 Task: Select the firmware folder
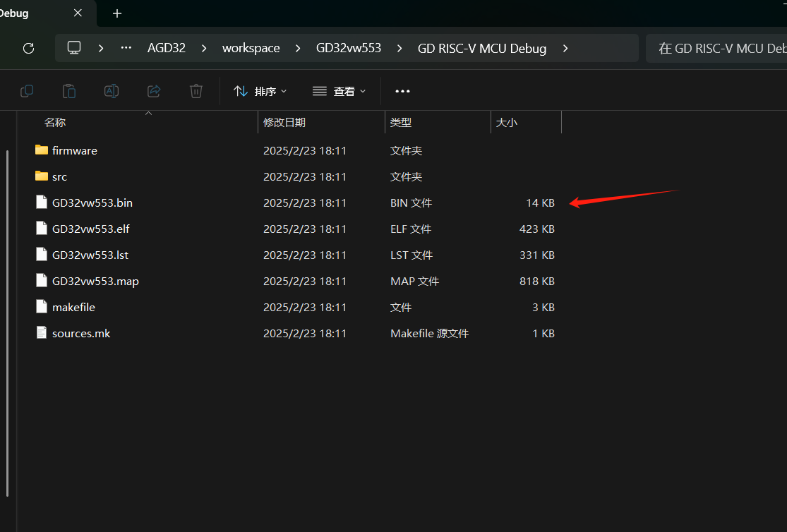pyautogui.click(x=74, y=150)
